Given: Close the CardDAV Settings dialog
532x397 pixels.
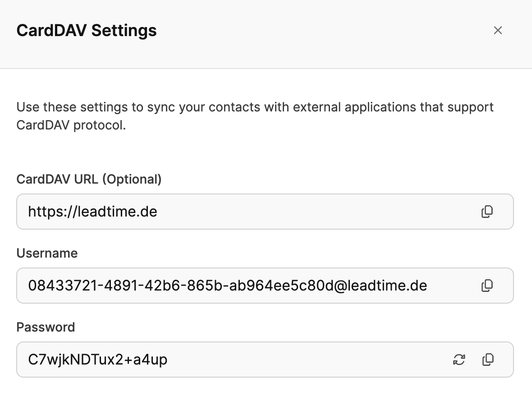Looking at the screenshot, I should click(x=498, y=30).
